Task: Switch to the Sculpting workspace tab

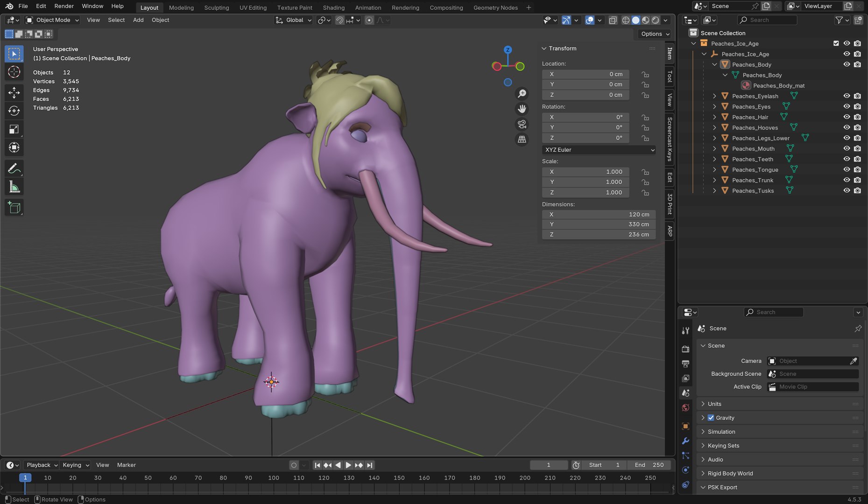Action: [217, 7]
